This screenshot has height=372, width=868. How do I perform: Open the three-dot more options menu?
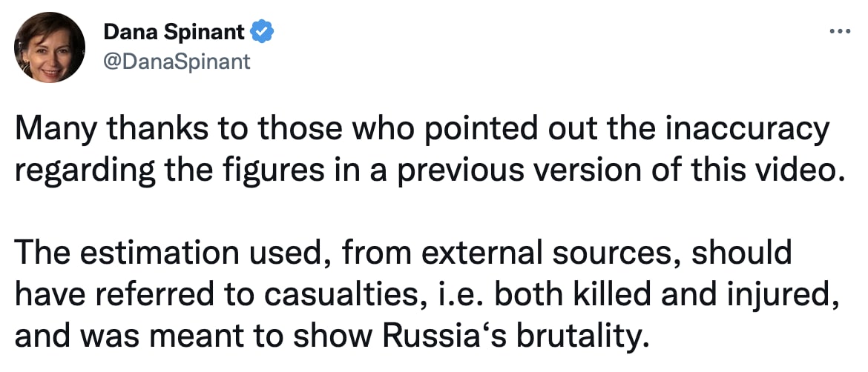click(x=838, y=31)
